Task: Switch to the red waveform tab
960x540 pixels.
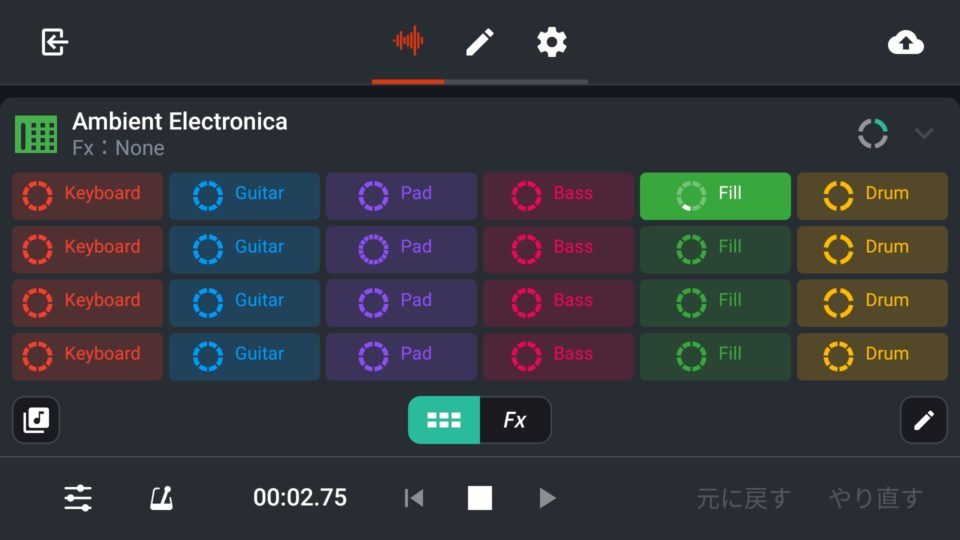Action: (x=408, y=42)
